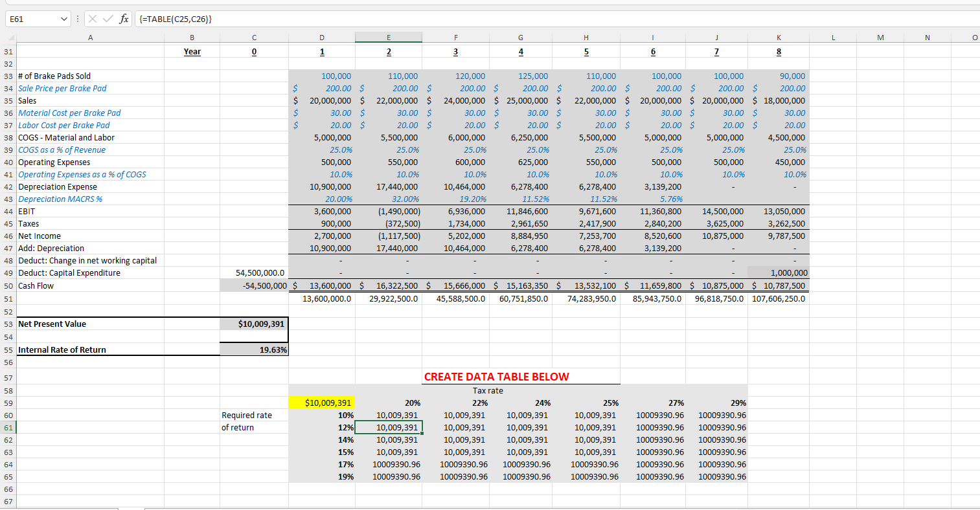The image size is (980, 510).
Task: Click the NPV result $10,009,391 in column C
Action: 255,324
